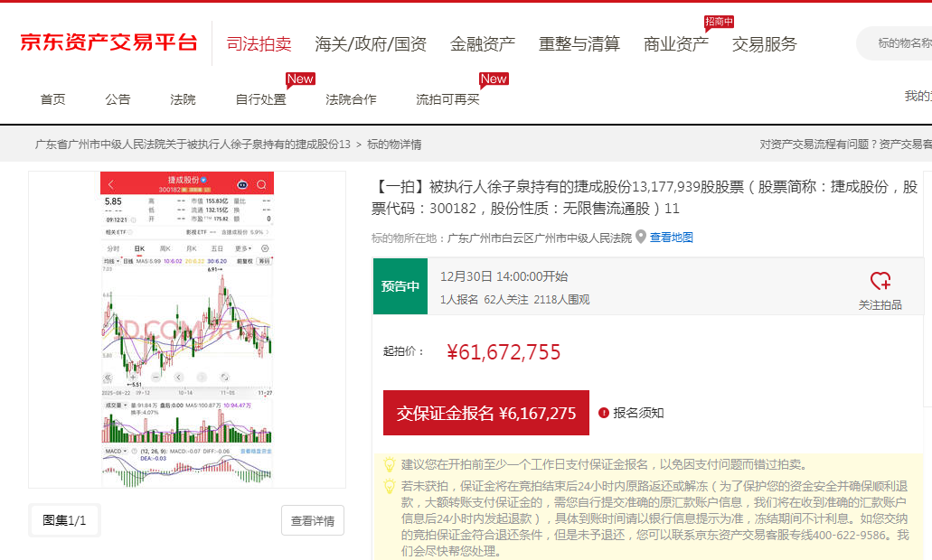
Task: Open 法院合作 tab
Action: coord(351,99)
